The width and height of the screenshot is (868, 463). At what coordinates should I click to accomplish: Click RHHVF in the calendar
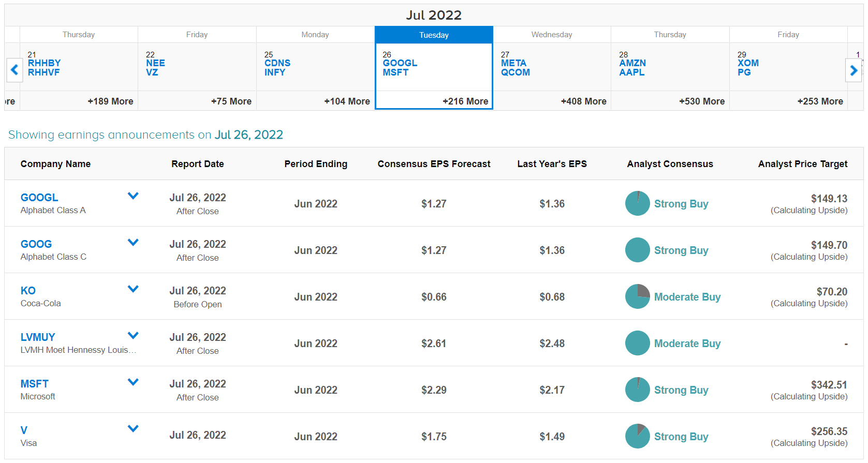click(x=44, y=72)
